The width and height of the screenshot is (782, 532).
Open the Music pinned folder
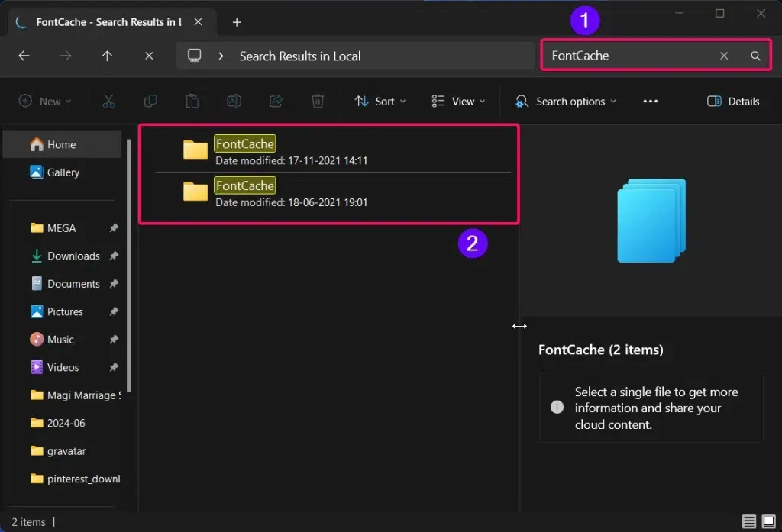click(x=62, y=340)
